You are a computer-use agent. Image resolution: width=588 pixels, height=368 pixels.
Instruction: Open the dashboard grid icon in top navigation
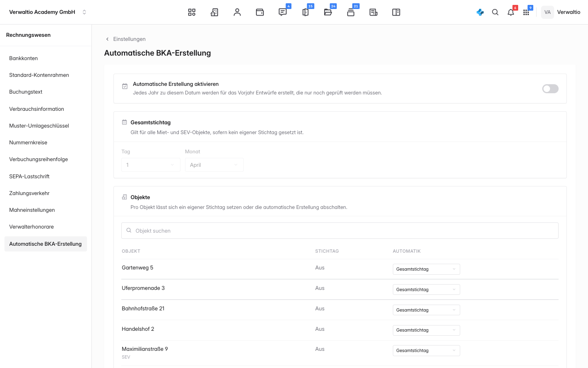(x=192, y=12)
